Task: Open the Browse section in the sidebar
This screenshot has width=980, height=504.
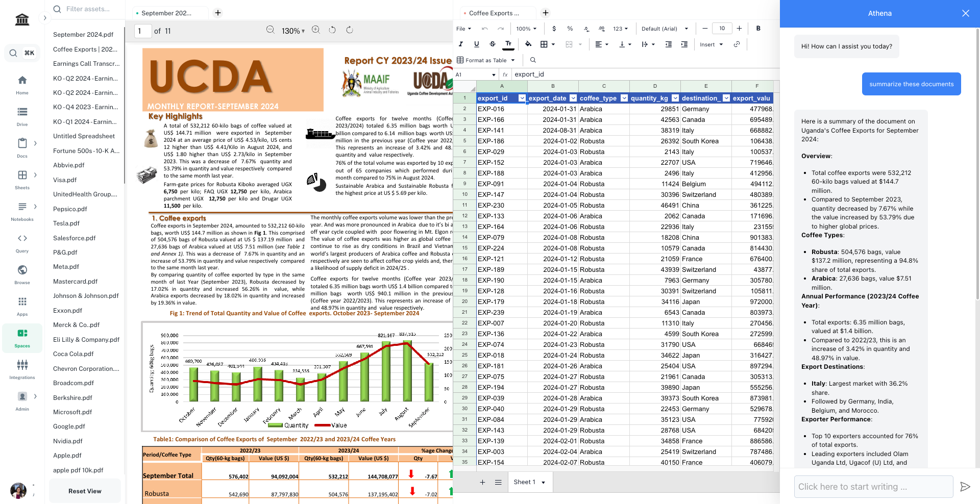Action: point(22,275)
